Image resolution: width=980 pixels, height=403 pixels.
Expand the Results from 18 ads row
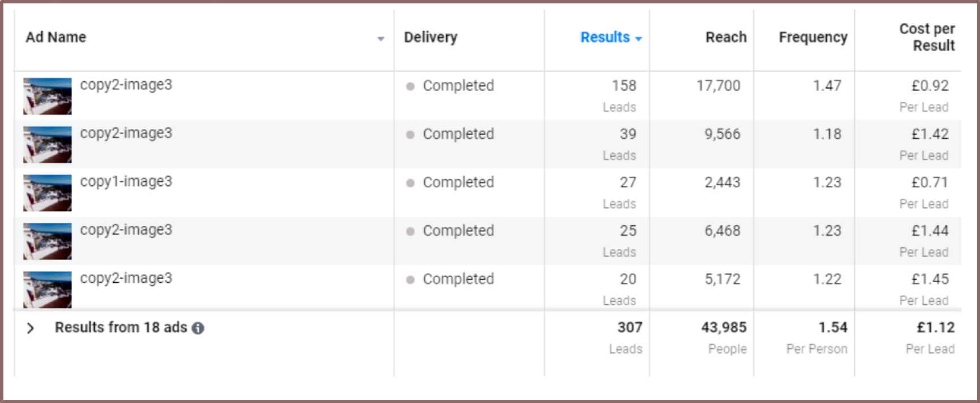point(31,328)
